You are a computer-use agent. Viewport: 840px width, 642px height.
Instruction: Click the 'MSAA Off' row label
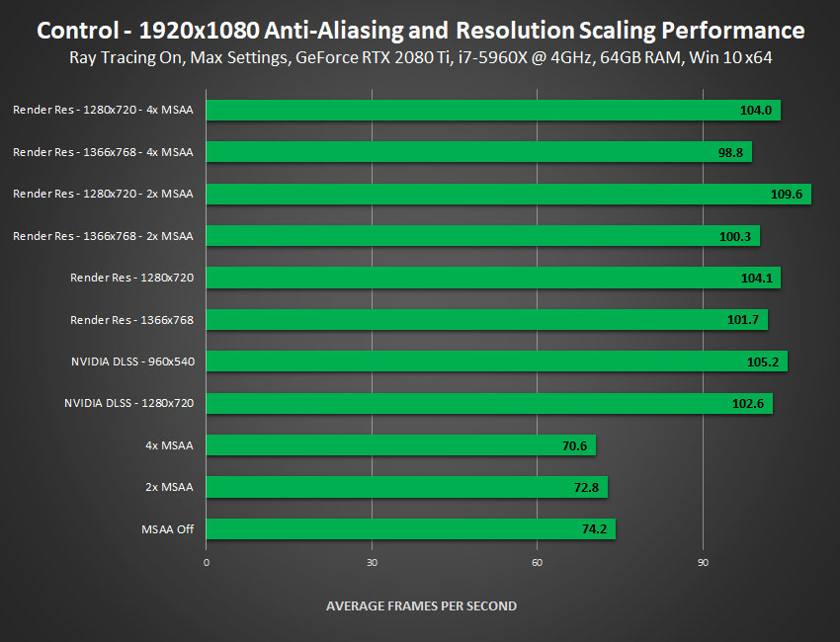[168, 529]
